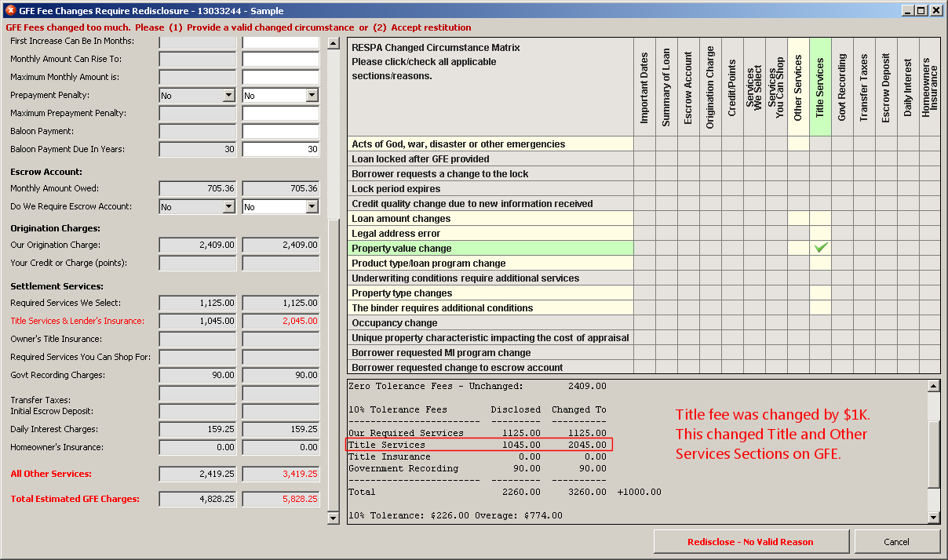948x560 pixels.
Task: Select the Homeowners Insurance column header
Action: (931, 87)
